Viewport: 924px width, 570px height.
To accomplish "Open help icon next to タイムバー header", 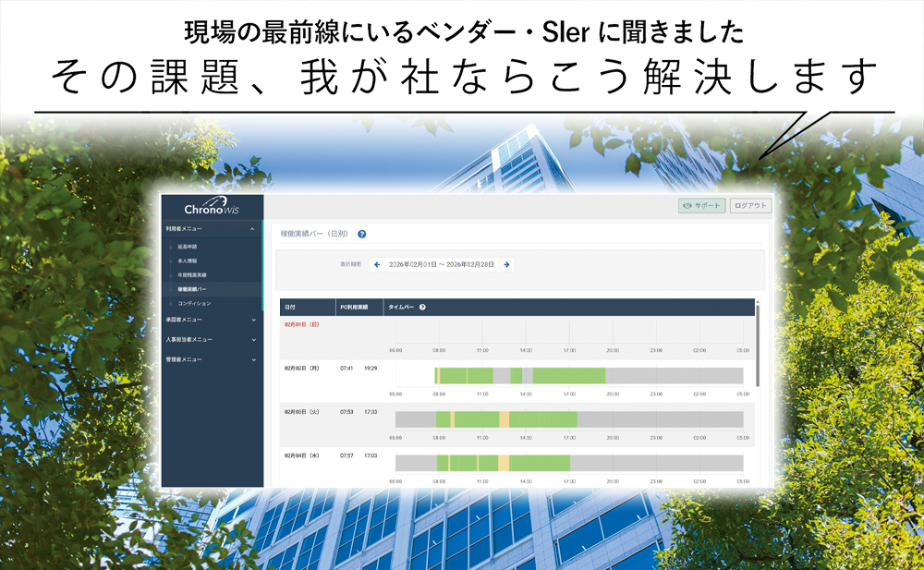I will click(x=422, y=307).
